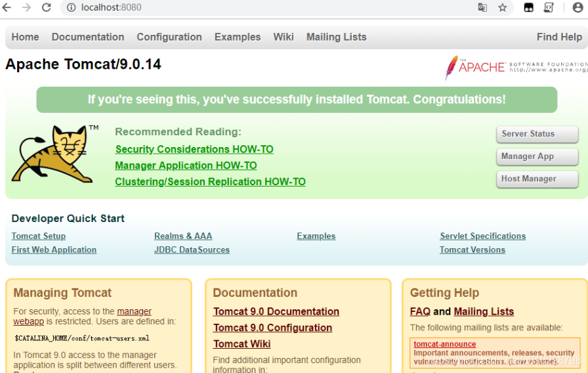588x373 pixels.
Task: Open the browser profile avatar
Action: (x=578, y=7)
